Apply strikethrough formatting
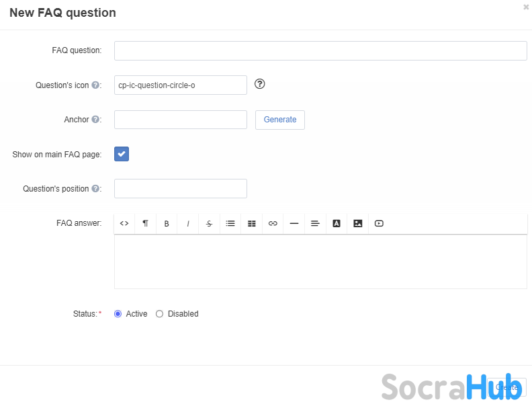The image size is (532, 402). pos(209,224)
